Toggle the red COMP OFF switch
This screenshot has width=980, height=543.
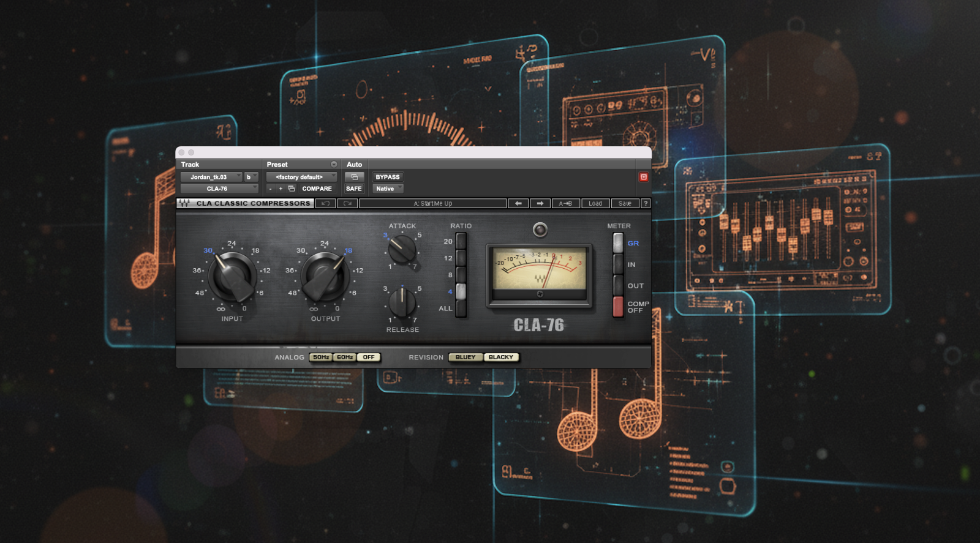[x=619, y=307]
